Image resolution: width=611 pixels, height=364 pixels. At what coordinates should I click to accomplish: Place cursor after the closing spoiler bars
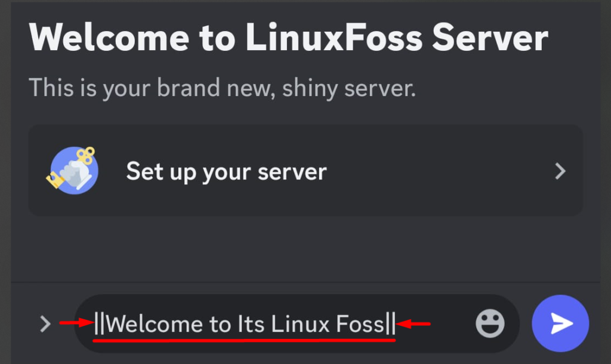click(396, 323)
